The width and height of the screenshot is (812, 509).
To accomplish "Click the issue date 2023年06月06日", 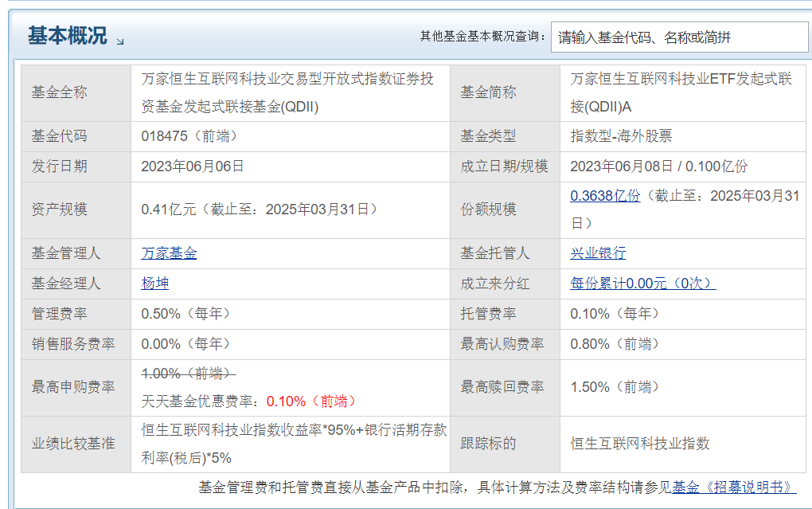I will click(193, 166).
